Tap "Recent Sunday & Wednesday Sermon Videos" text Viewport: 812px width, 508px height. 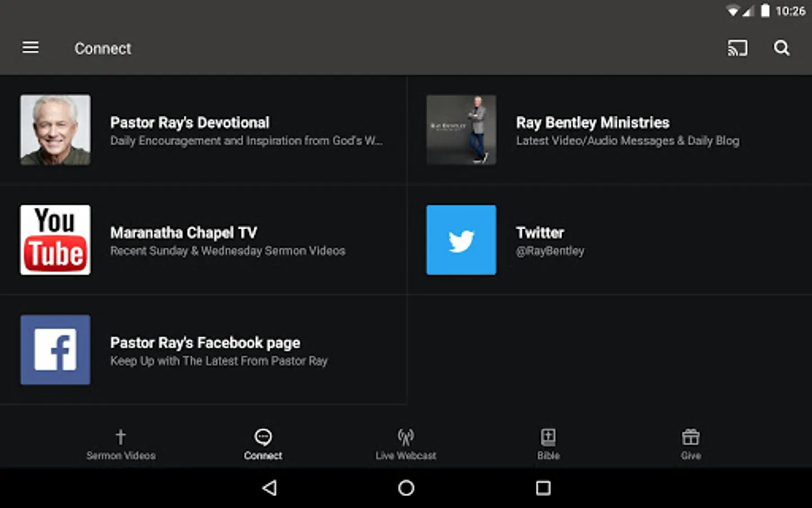pos(228,251)
